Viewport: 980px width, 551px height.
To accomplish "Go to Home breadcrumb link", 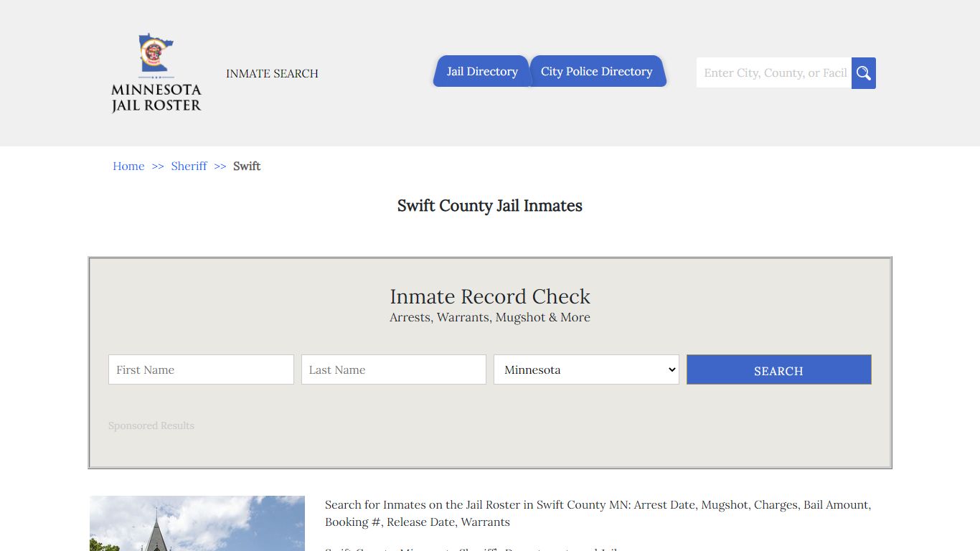I will coord(128,166).
